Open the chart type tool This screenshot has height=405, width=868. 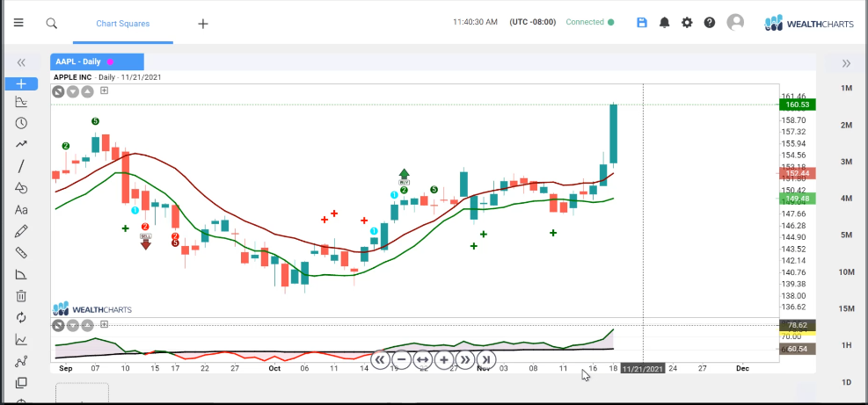tap(21, 102)
